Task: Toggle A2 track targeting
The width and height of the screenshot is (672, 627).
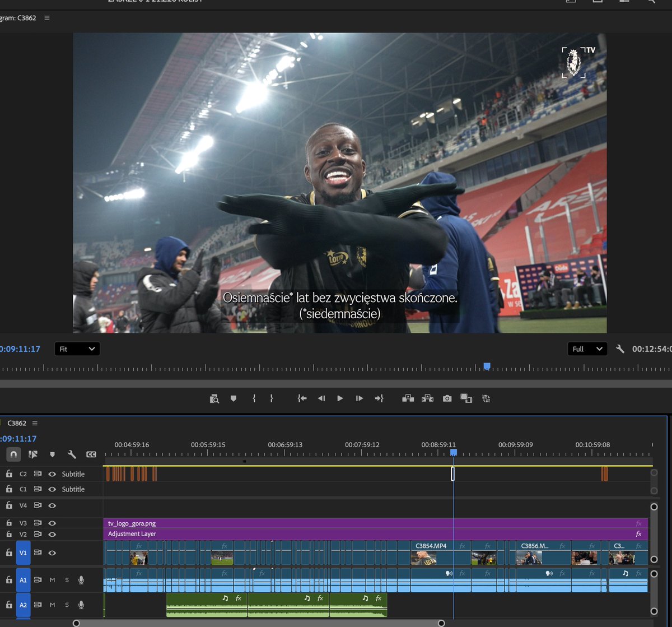Action: pos(23,605)
